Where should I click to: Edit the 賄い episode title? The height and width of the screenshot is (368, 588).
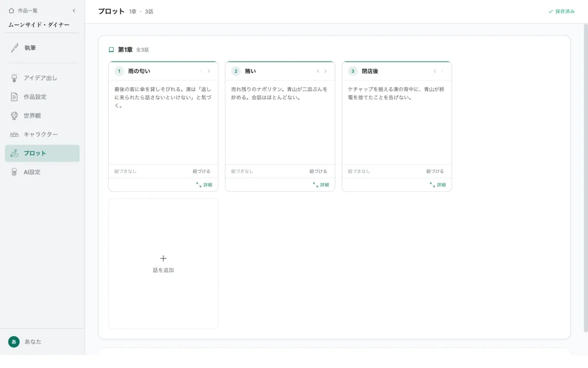point(250,71)
